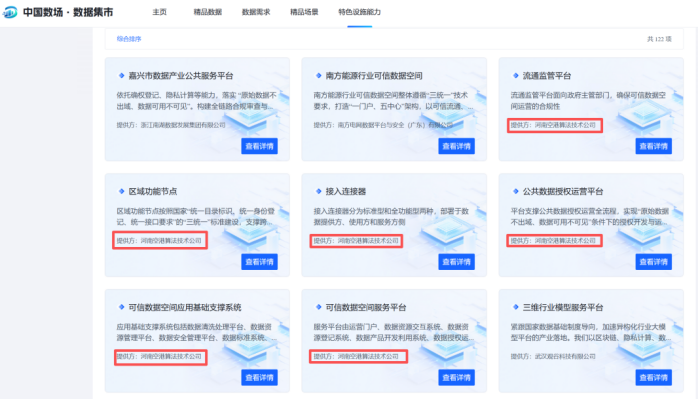Click 查看详情 for 南方能源行业可信数据空间
This screenshot has width=698, height=399.
click(456, 146)
